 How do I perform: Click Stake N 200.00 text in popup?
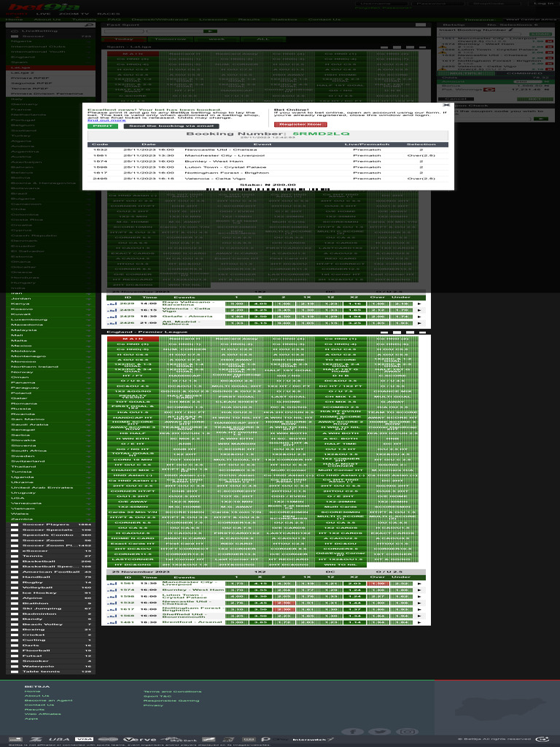click(268, 185)
